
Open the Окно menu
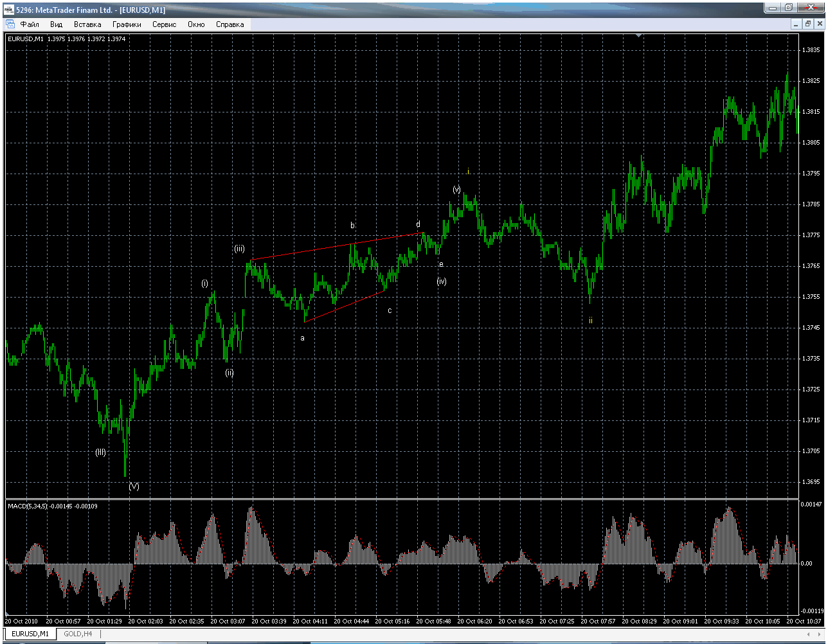pos(196,24)
